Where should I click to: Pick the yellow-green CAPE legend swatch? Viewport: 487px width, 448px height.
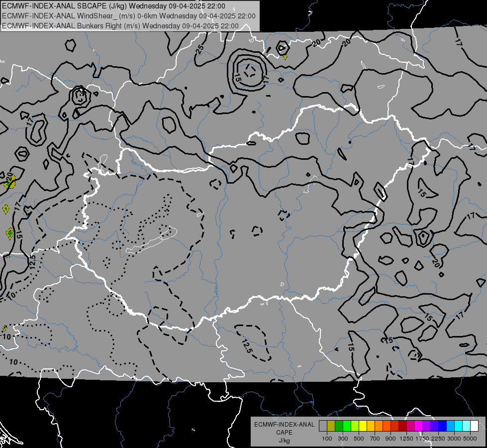point(355,426)
